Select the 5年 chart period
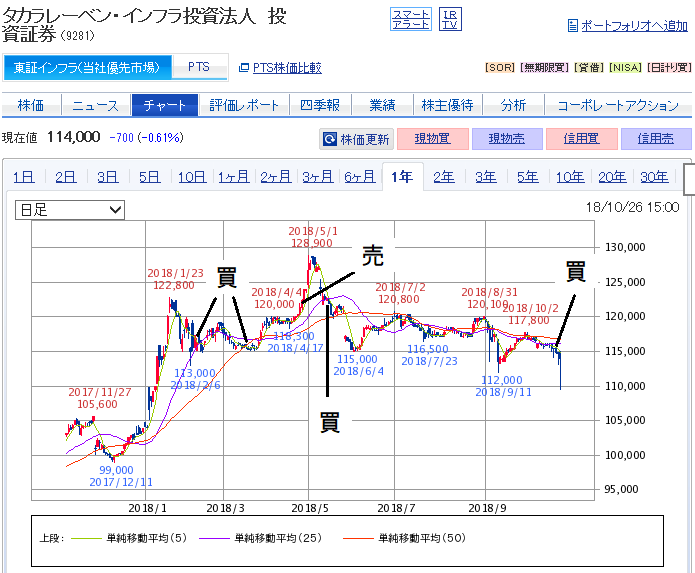Viewport: 695px width, 573px height. (x=528, y=177)
